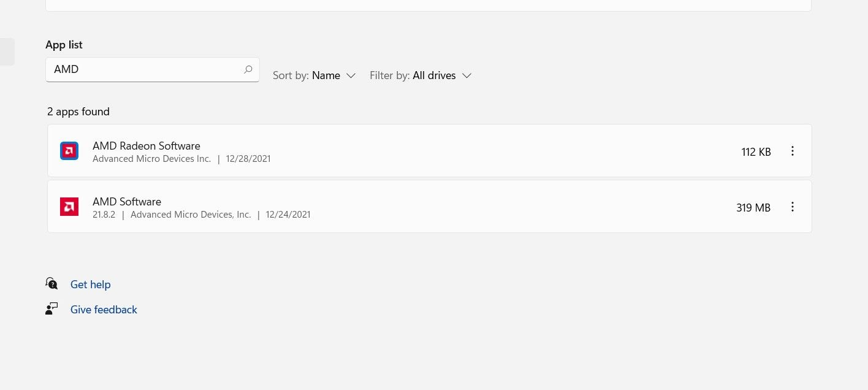Click the chevron beside All drives
The height and width of the screenshot is (390, 868).
click(466, 75)
